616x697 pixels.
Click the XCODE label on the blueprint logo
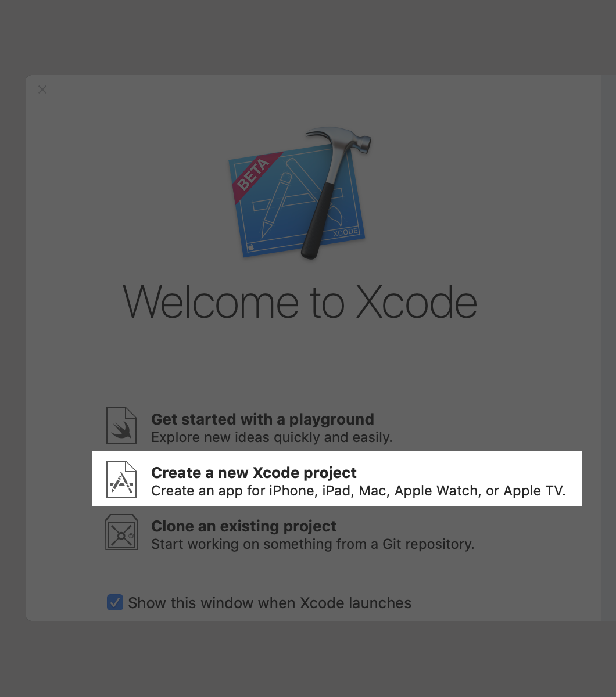coord(345,232)
